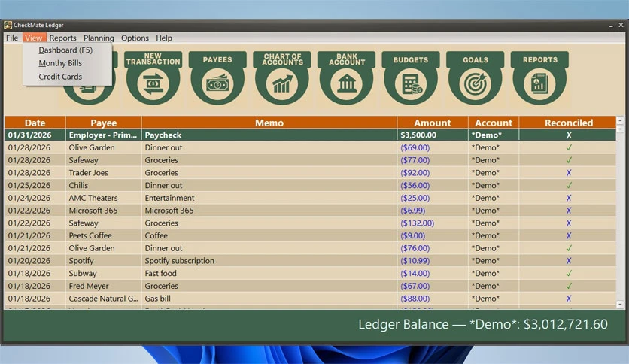
Task: Click the Ledger Balance total text
Action: 483,324
